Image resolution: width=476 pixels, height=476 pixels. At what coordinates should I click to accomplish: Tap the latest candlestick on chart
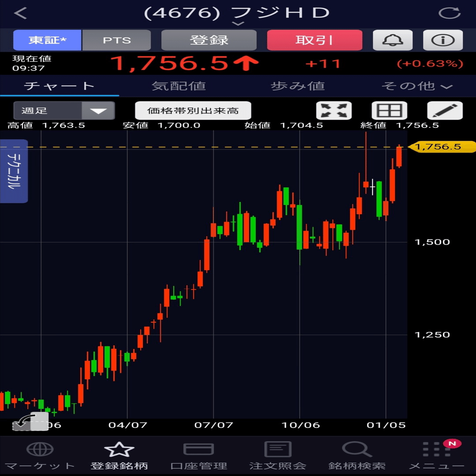(x=399, y=156)
